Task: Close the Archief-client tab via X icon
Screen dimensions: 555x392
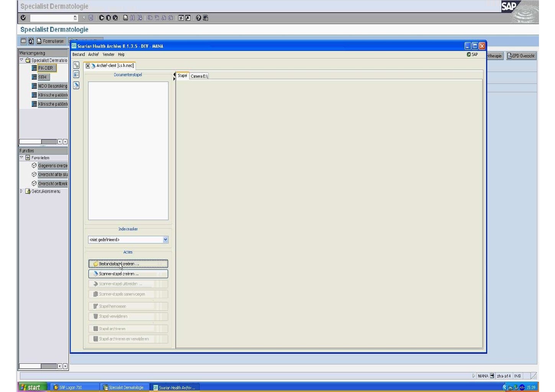Action: tap(88, 66)
